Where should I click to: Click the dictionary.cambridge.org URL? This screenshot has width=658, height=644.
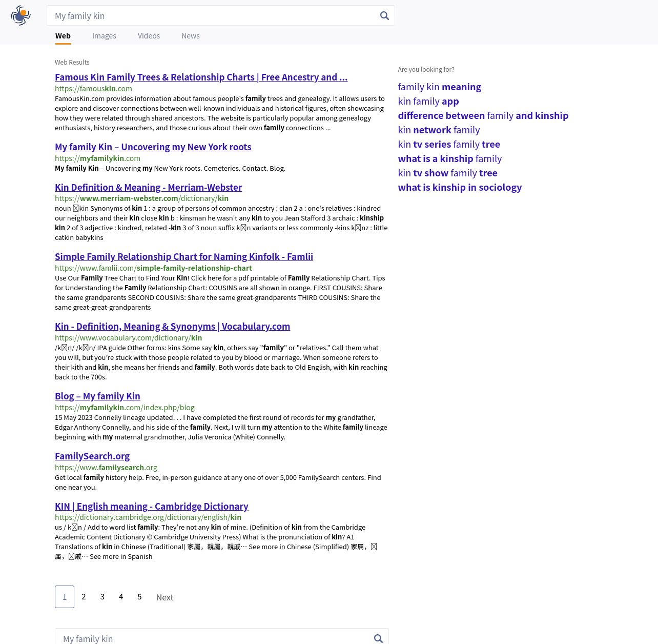pyautogui.click(x=148, y=517)
